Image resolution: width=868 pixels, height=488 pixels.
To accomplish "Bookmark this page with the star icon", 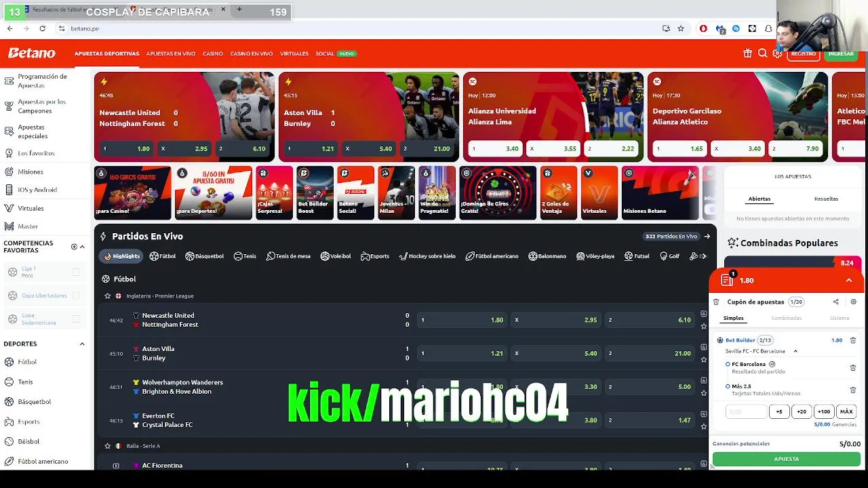I will click(x=681, y=28).
